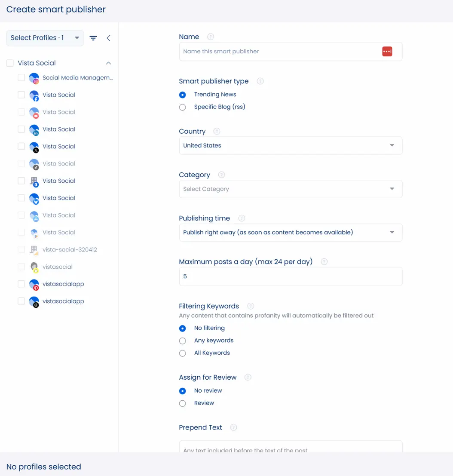Open the Select Profiles dropdown
This screenshot has height=476, width=453.
45,38
